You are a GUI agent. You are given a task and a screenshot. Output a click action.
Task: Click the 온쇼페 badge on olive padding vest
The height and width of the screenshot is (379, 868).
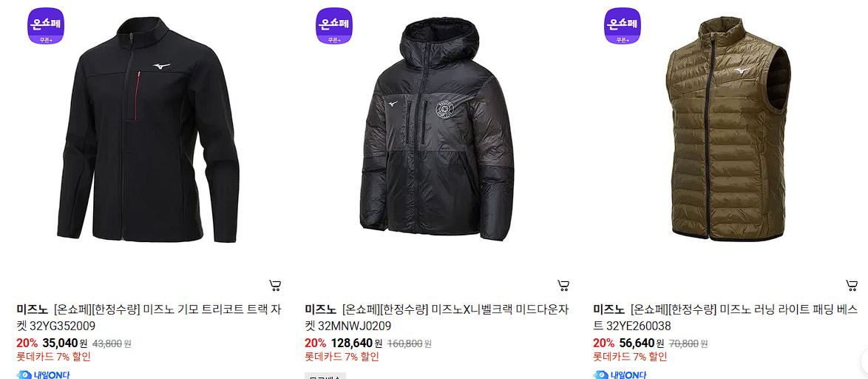click(x=623, y=25)
